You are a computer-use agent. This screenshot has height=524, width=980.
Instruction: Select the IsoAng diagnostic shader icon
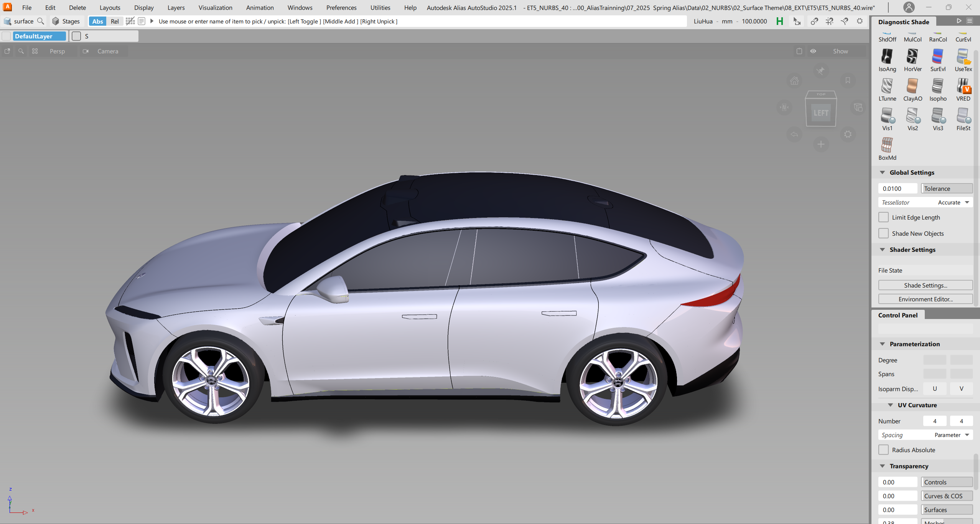tap(887, 57)
